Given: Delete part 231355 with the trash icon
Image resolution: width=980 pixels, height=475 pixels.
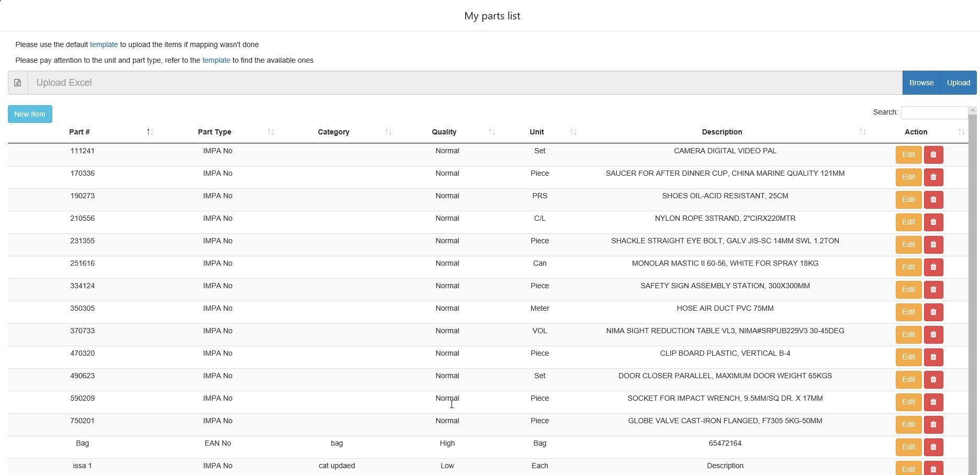Looking at the screenshot, I should point(933,245).
